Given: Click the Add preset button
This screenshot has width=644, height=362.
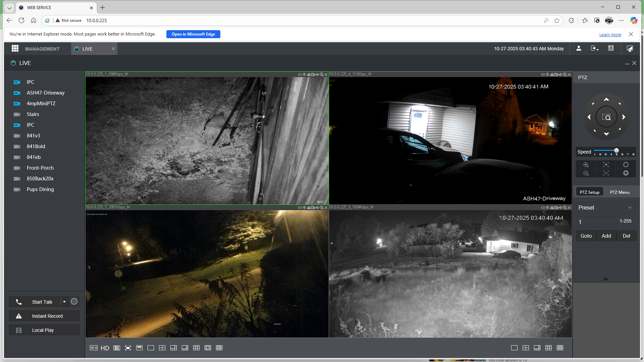Looking at the screenshot, I should click(606, 236).
